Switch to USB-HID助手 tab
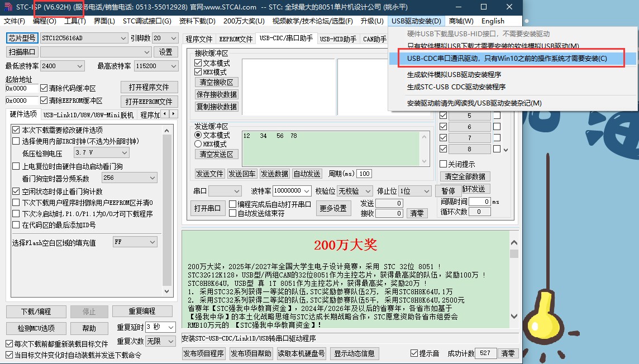Screen dimensions: 639x364 [337, 39]
